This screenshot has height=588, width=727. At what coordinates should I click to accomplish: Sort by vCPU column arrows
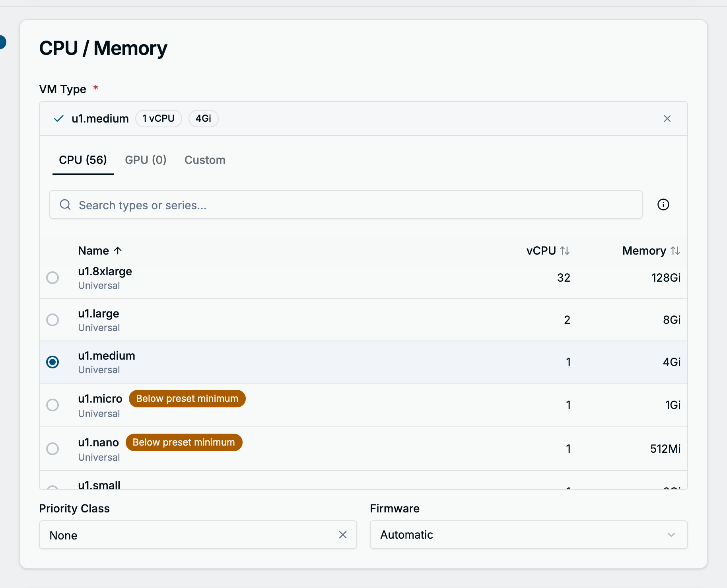pyautogui.click(x=565, y=251)
